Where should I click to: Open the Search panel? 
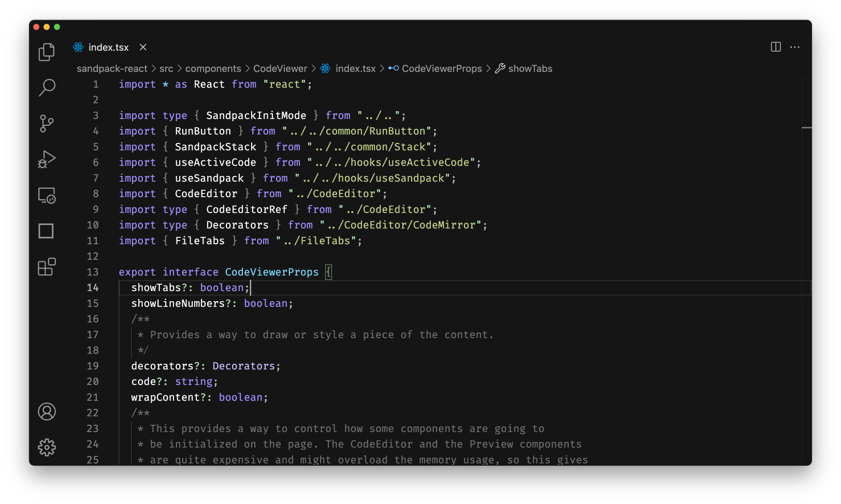pos(47,87)
